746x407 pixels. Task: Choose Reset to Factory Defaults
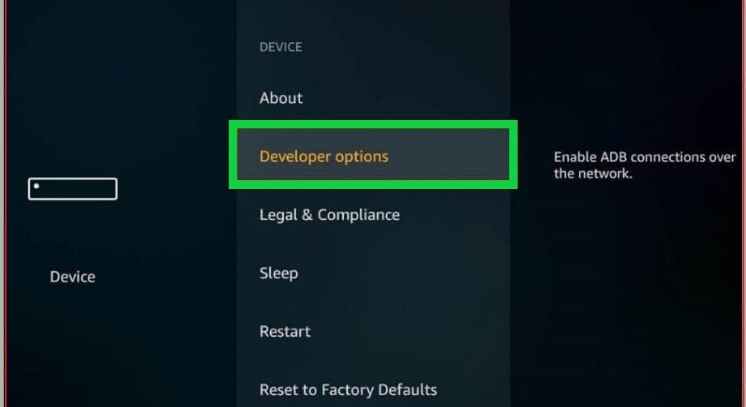point(348,390)
